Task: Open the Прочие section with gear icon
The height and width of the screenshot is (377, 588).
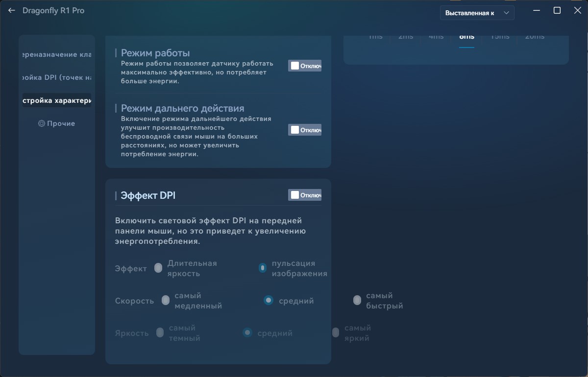Action: coord(57,123)
